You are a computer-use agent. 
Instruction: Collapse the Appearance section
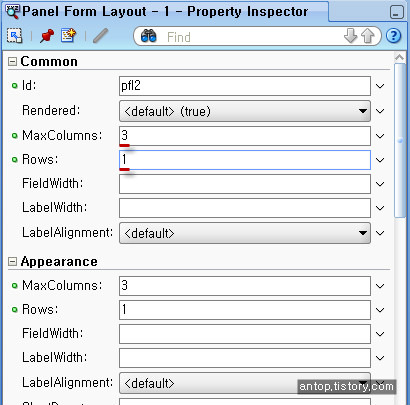(x=12, y=262)
